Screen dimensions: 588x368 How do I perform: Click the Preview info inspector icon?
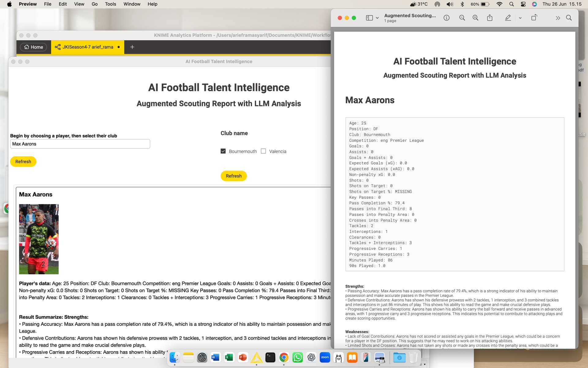coord(447,18)
